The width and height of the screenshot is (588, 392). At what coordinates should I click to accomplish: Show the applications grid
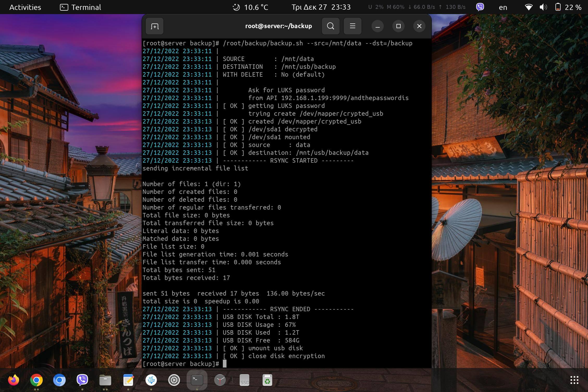point(574,380)
